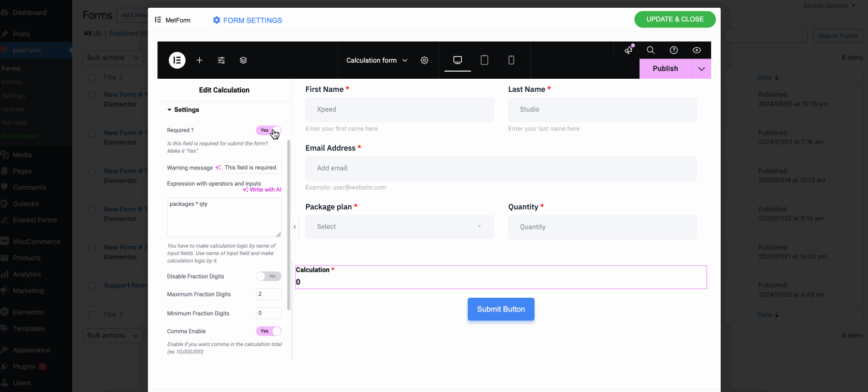
Task: Click the Write with AI link
Action: tap(265, 189)
